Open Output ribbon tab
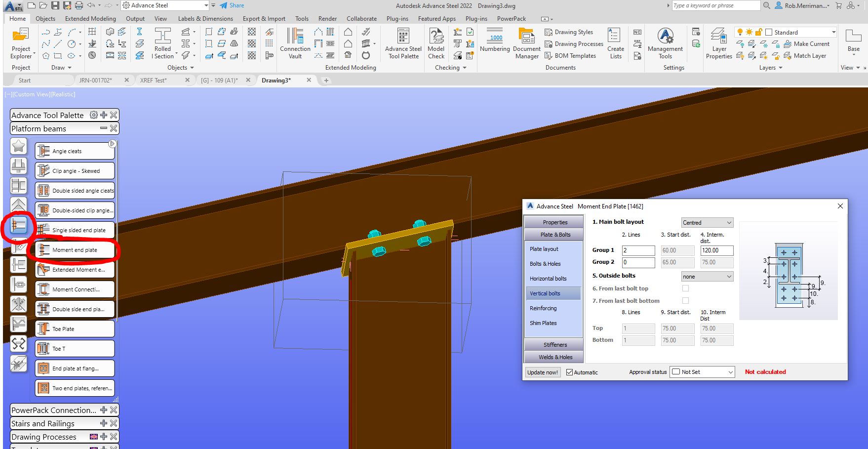The height and width of the screenshot is (449, 868). pos(135,19)
